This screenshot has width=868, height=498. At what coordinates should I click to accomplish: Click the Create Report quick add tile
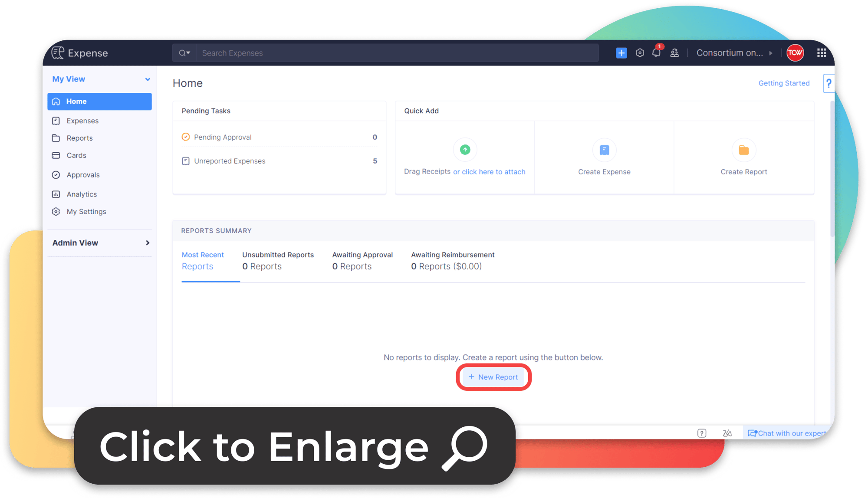(x=744, y=157)
